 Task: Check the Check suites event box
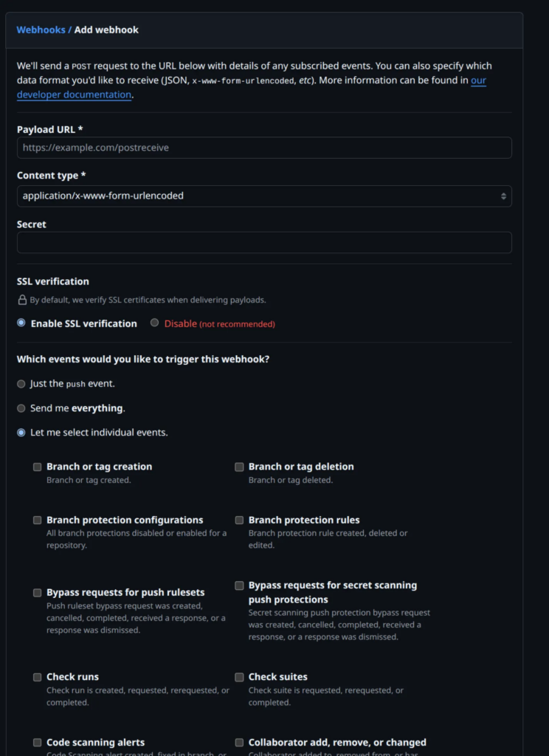239,677
